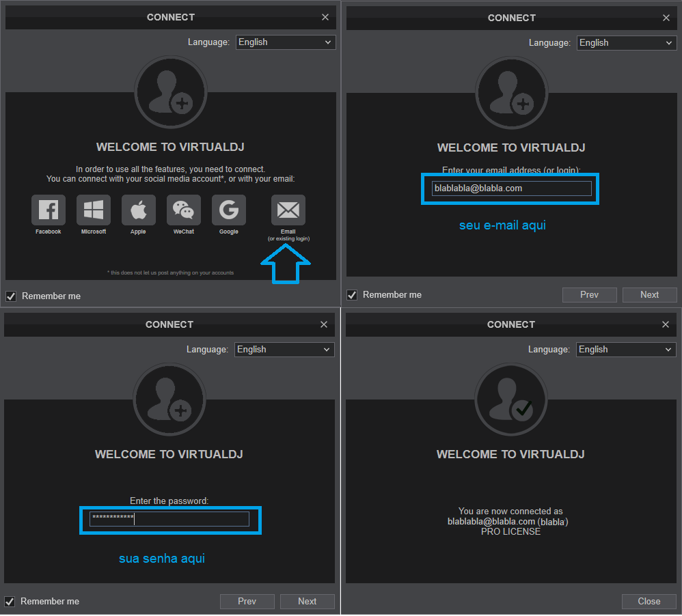The image size is (682, 616).
Task: Close the connected CONNECT dialog with X
Action: point(665,325)
